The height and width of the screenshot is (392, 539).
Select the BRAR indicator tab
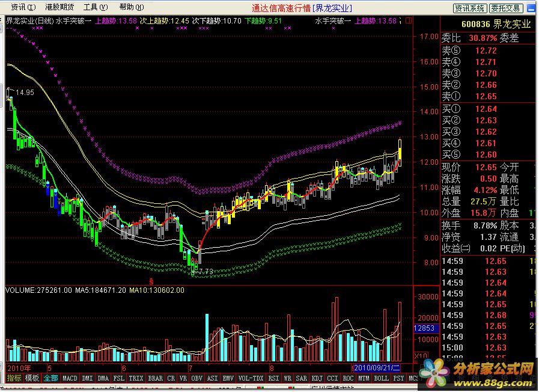click(x=156, y=378)
